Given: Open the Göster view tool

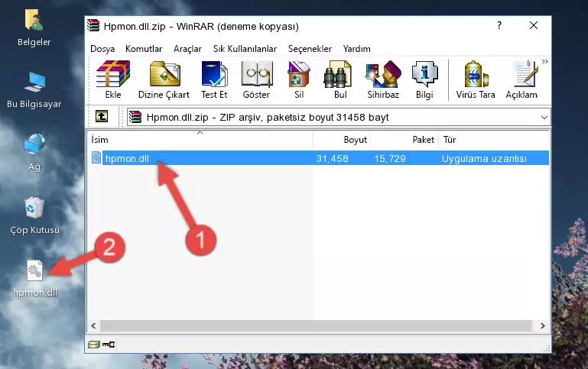Looking at the screenshot, I should (x=256, y=79).
